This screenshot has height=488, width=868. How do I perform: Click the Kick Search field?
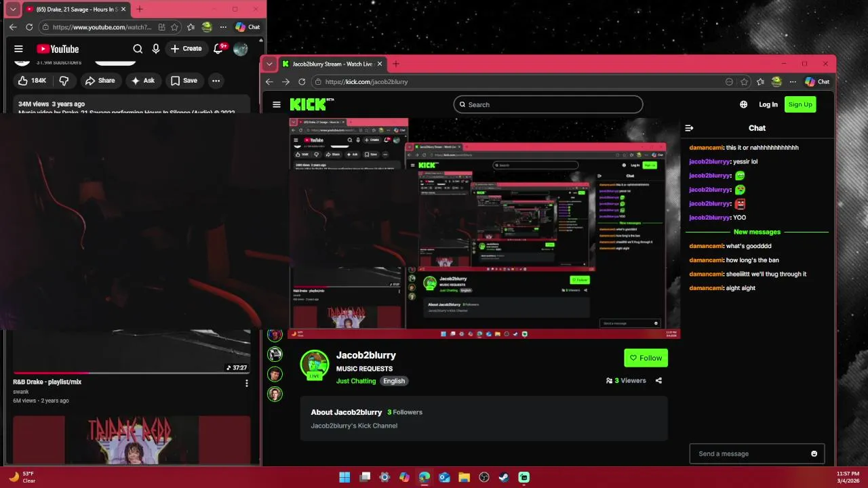[x=548, y=104]
